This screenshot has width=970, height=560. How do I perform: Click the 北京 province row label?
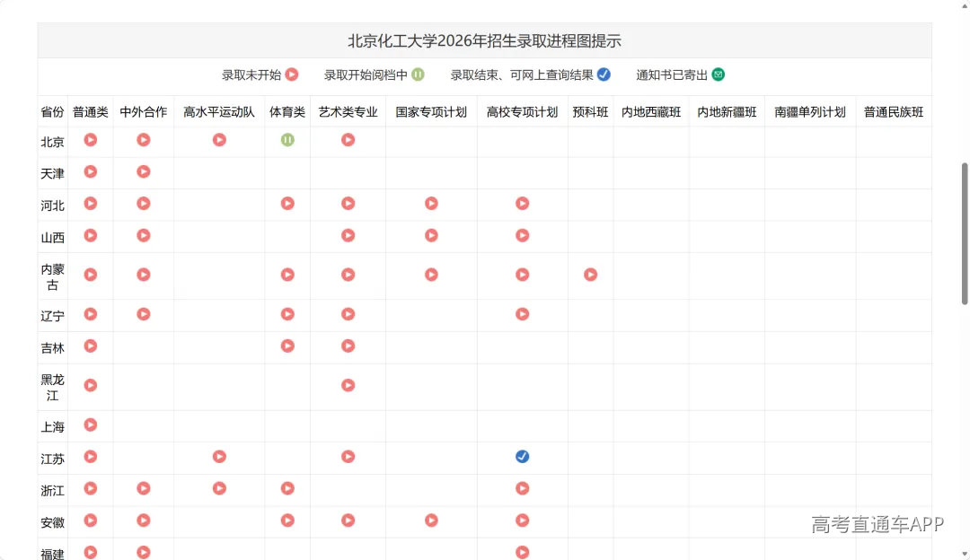point(53,142)
